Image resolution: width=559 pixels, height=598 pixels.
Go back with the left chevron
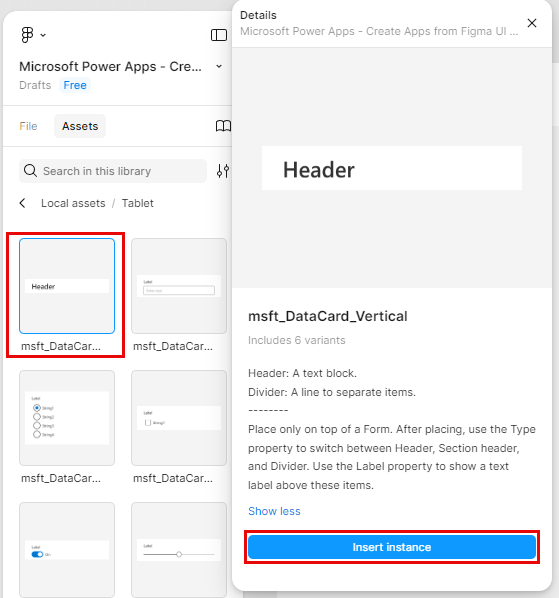[22, 203]
